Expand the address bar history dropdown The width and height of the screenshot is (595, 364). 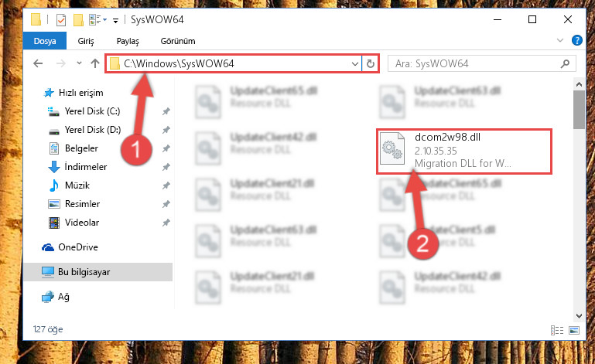coord(355,63)
